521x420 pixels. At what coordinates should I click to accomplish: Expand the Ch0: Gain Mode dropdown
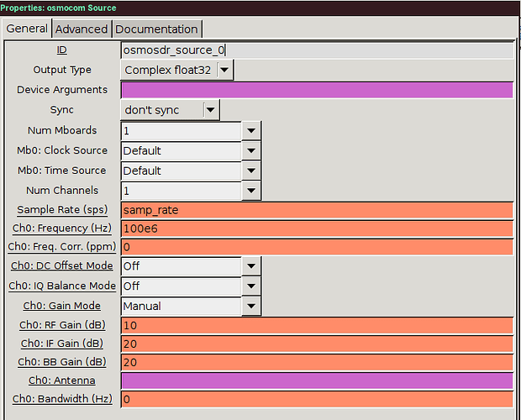click(251, 306)
